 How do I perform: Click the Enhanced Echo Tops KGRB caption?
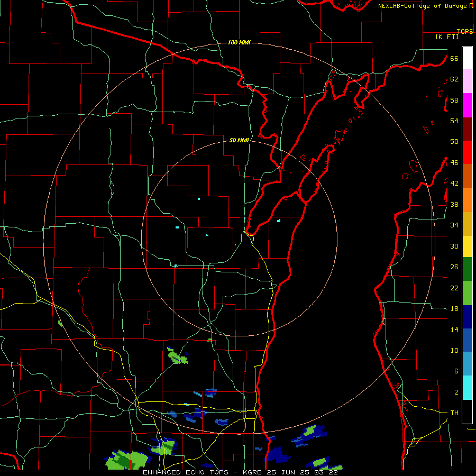click(x=240, y=472)
